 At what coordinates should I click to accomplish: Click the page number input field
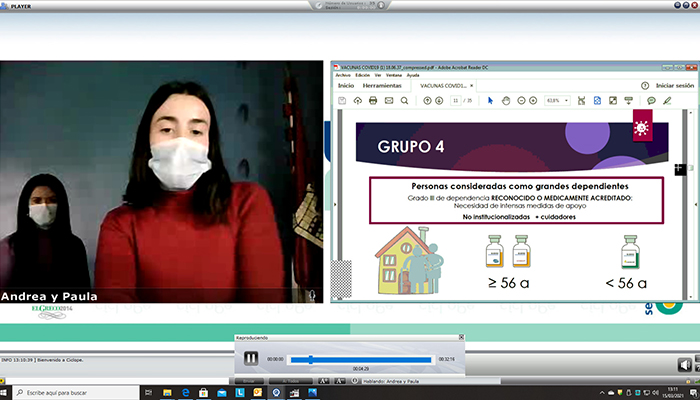pos(455,101)
